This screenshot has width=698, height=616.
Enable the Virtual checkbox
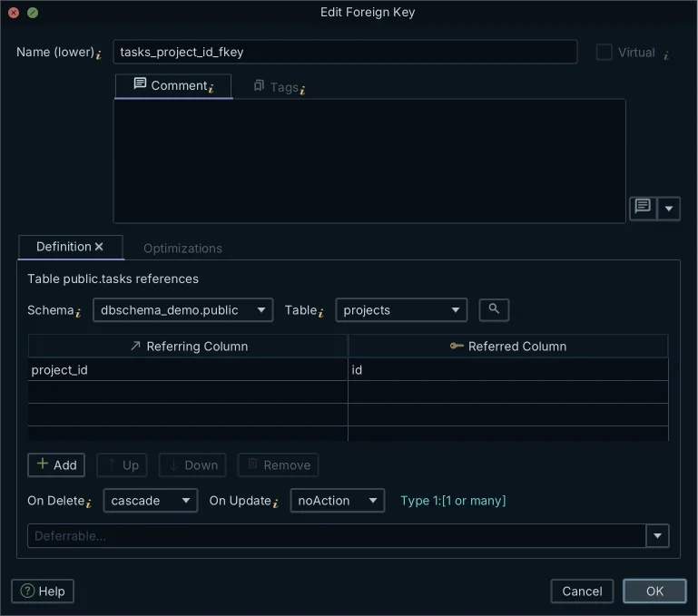pos(604,52)
